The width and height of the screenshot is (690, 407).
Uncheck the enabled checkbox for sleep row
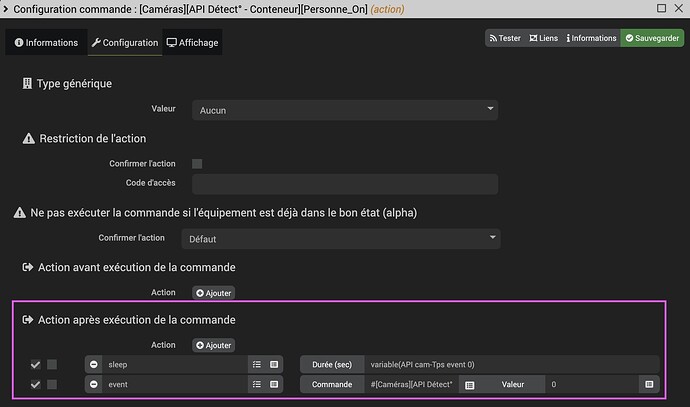pyautogui.click(x=36, y=364)
